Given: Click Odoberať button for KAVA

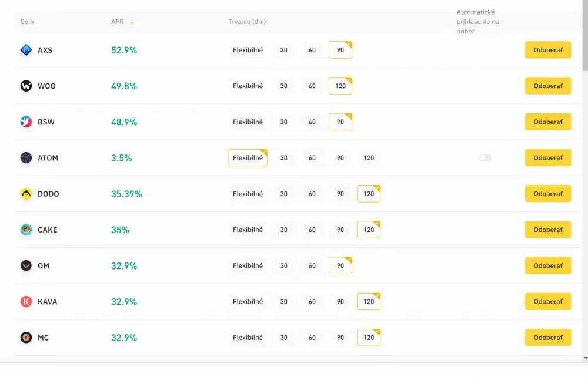Looking at the screenshot, I should pyautogui.click(x=547, y=301).
